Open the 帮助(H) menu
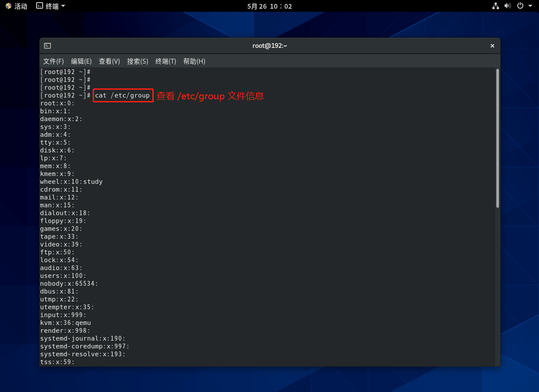539x392 pixels. (194, 61)
